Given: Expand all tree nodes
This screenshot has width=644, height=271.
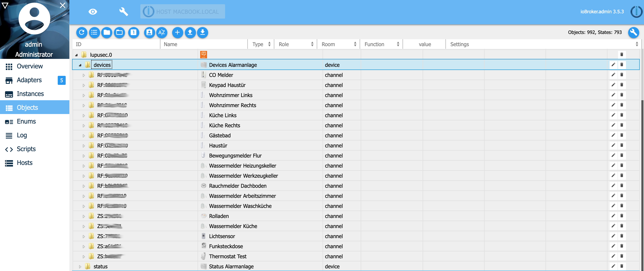Looking at the screenshot, I should pos(120,32).
